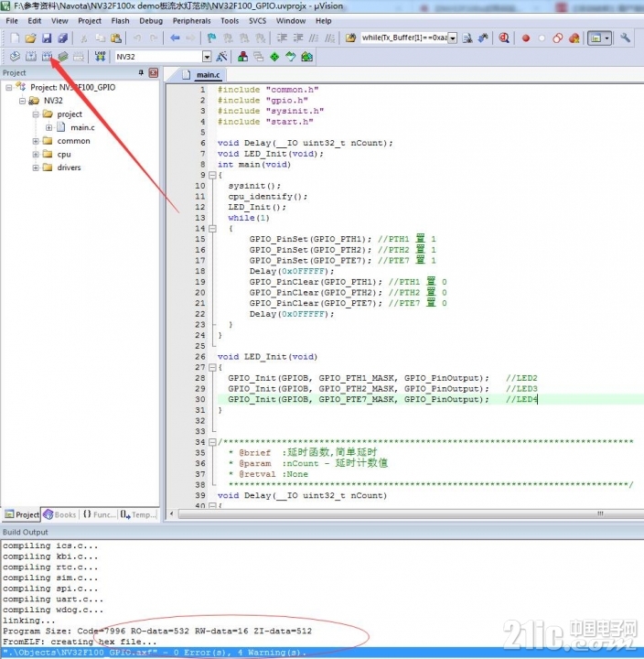Select the drivers folder in the tree
644x659 pixels.
(69, 167)
